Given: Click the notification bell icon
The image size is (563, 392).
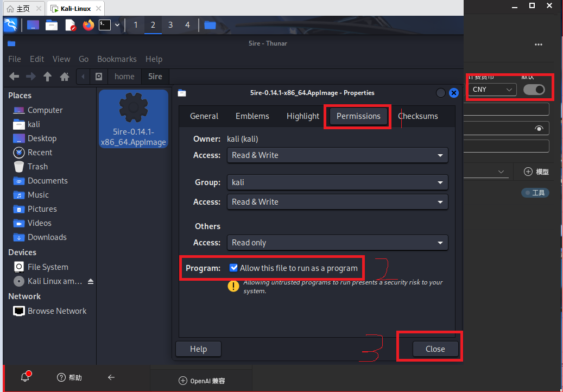Looking at the screenshot, I should 25,377.
